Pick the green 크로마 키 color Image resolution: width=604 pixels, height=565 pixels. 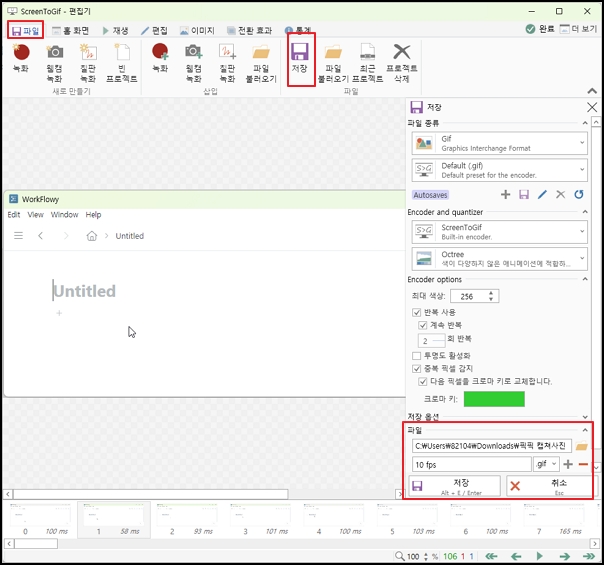click(494, 399)
